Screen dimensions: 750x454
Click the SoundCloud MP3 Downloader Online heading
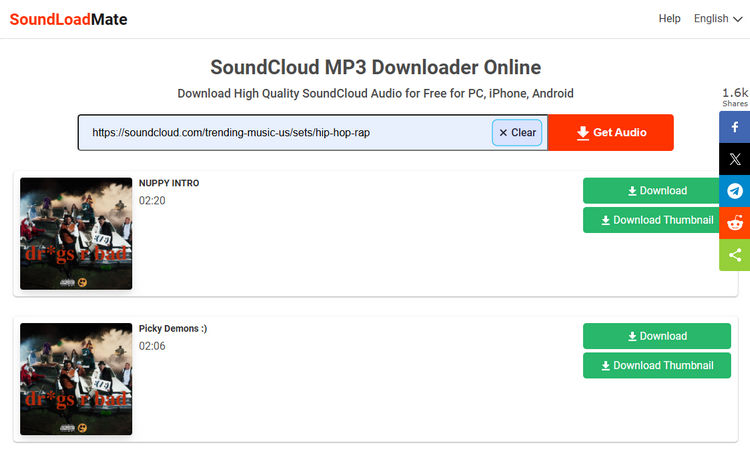[x=375, y=67]
